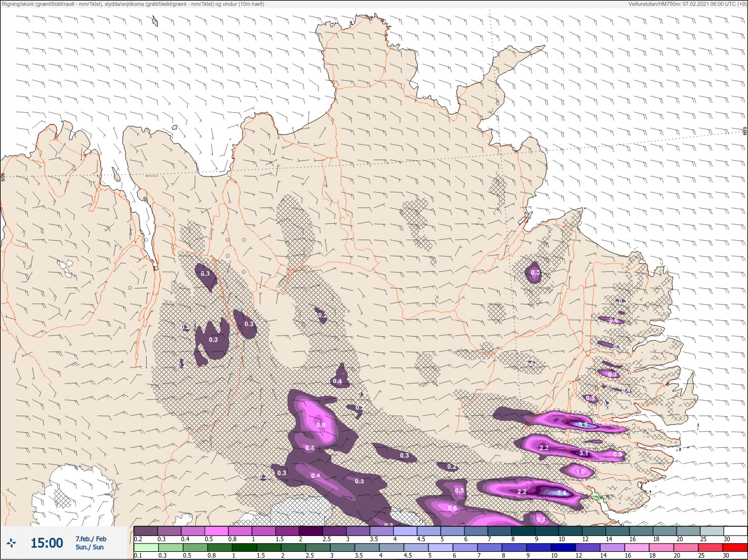Select lower legend red swatch ending at 30
The width and height of the screenshot is (748, 560).
tap(735, 548)
